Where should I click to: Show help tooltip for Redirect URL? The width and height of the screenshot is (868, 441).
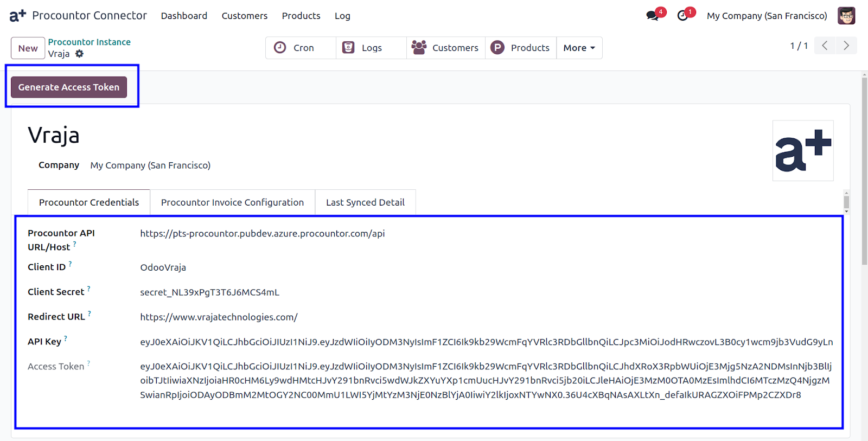point(90,314)
